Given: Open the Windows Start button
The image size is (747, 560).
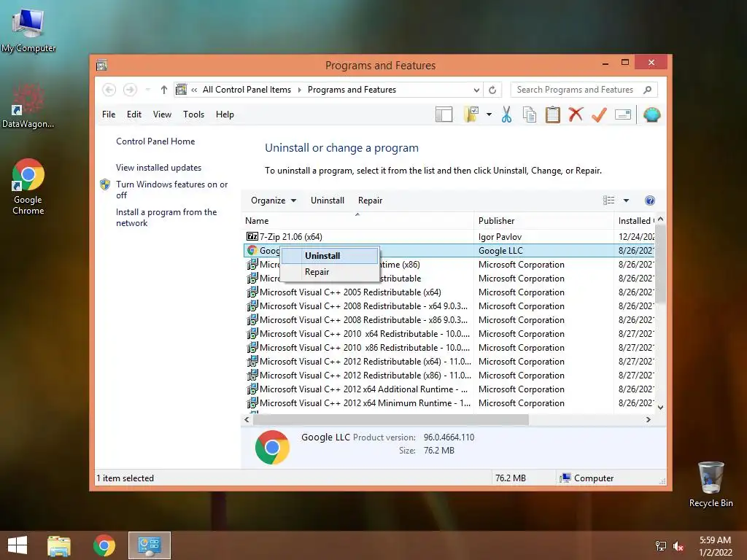Looking at the screenshot, I should click(18, 545).
